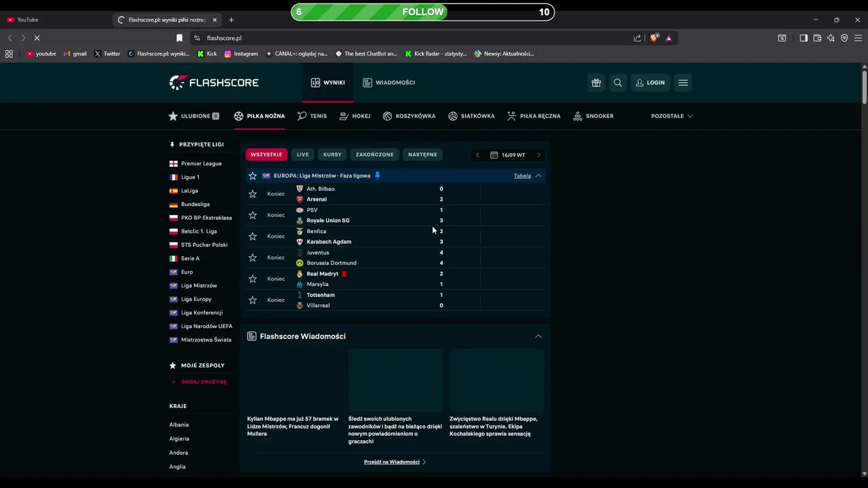Open Flashscore hamburger menu
Image resolution: width=868 pixels, height=488 pixels.
point(683,83)
